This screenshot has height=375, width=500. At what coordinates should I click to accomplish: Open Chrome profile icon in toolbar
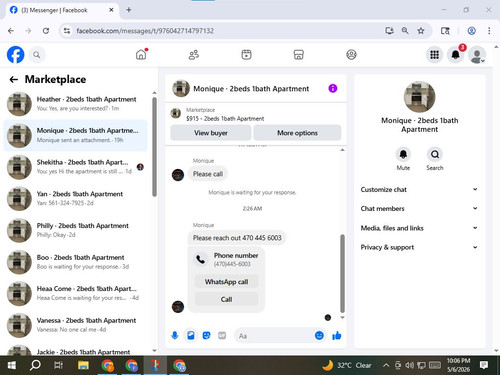[471, 31]
